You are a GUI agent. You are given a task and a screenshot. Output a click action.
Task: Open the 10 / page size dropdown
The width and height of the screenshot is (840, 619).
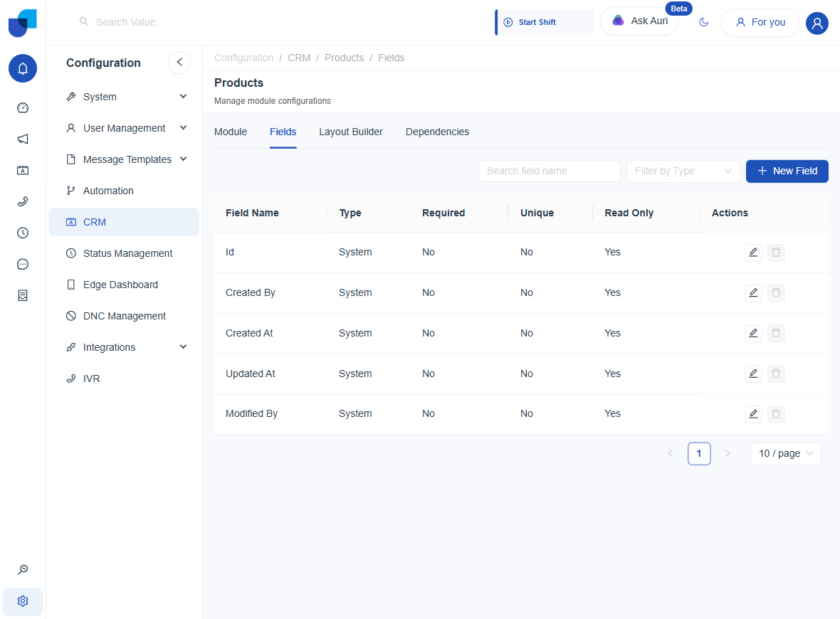pos(785,453)
